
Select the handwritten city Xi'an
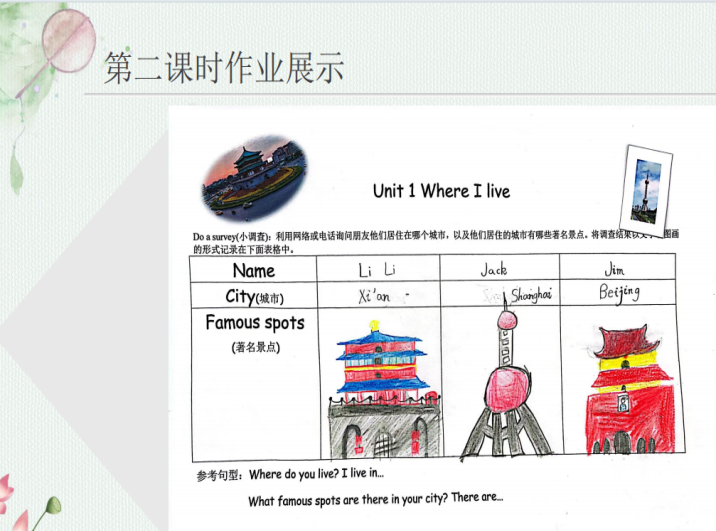376,296
